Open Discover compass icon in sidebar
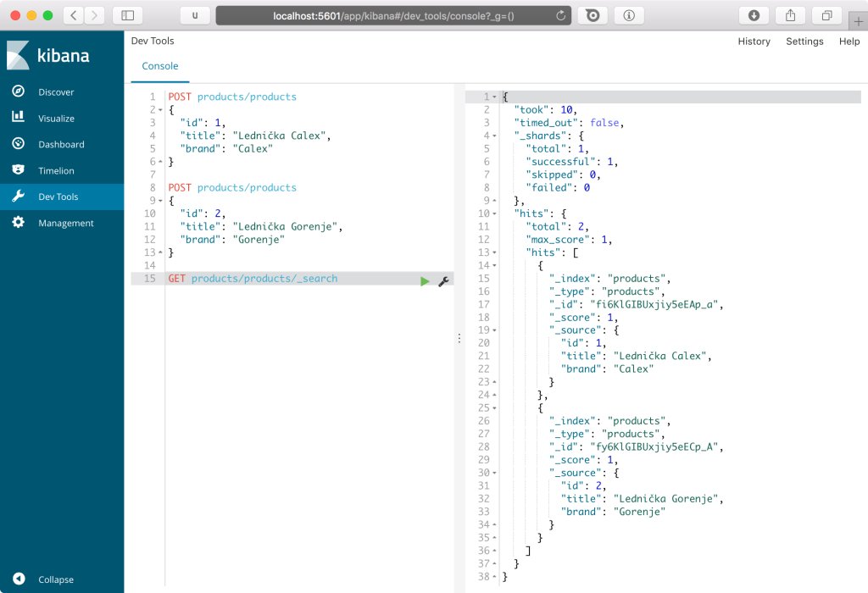The image size is (868, 593). coord(19,91)
